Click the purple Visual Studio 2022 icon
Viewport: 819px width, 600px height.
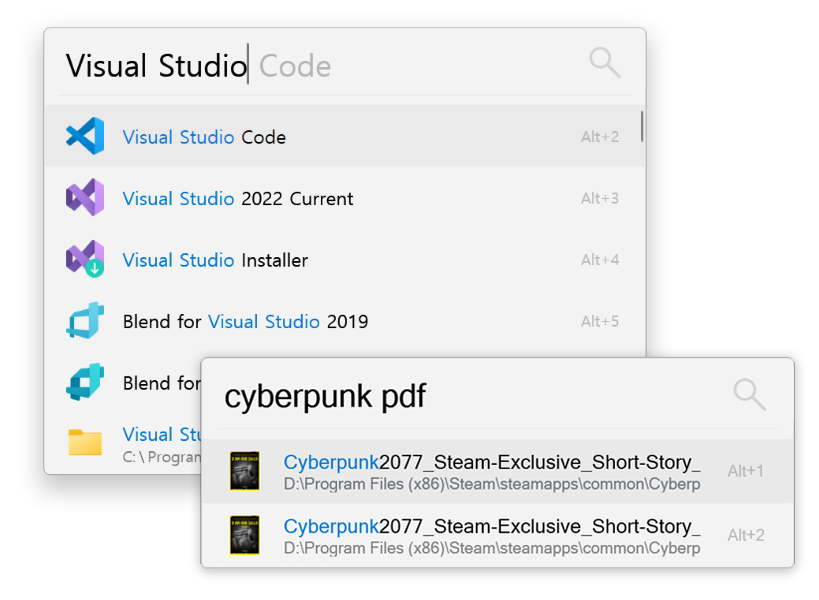point(85,198)
